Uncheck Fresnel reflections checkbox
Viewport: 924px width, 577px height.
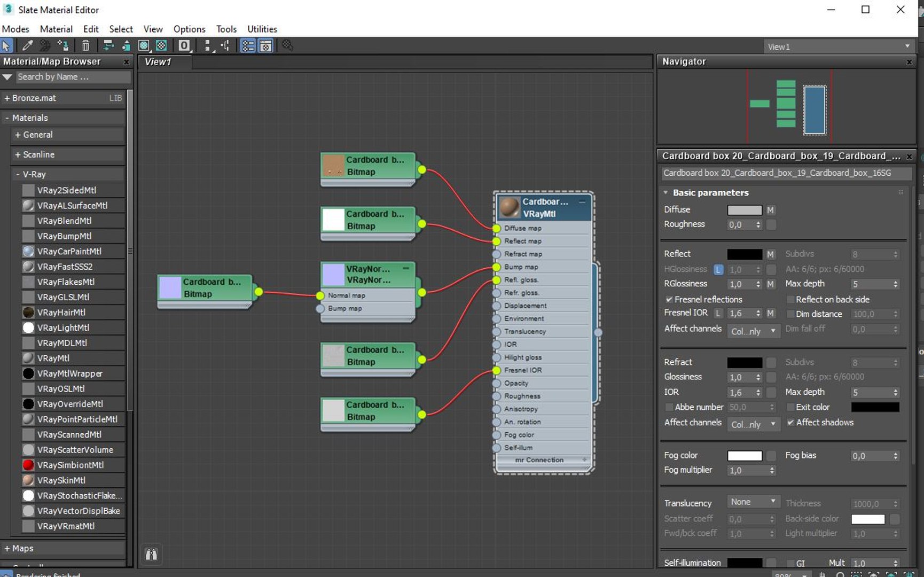[669, 300]
